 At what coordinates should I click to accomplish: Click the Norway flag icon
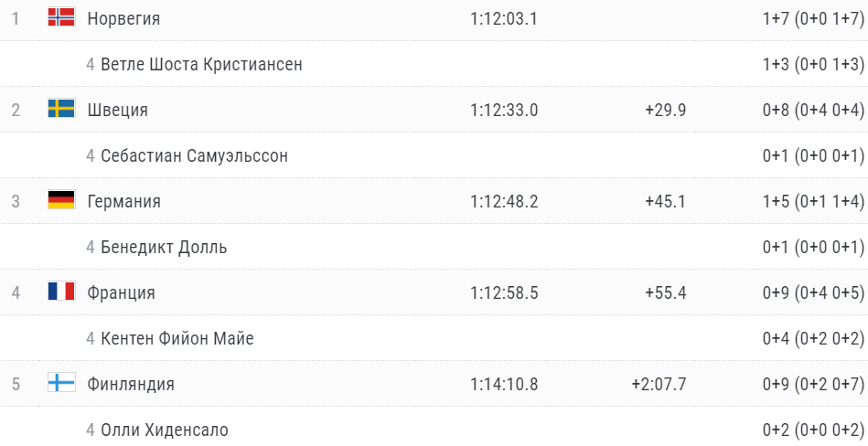(x=60, y=17)
